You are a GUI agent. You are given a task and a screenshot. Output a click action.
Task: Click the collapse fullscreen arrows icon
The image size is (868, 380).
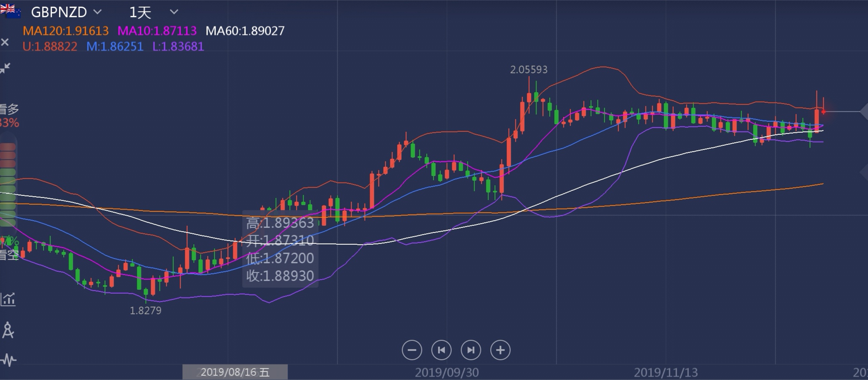tap(5, 68)
